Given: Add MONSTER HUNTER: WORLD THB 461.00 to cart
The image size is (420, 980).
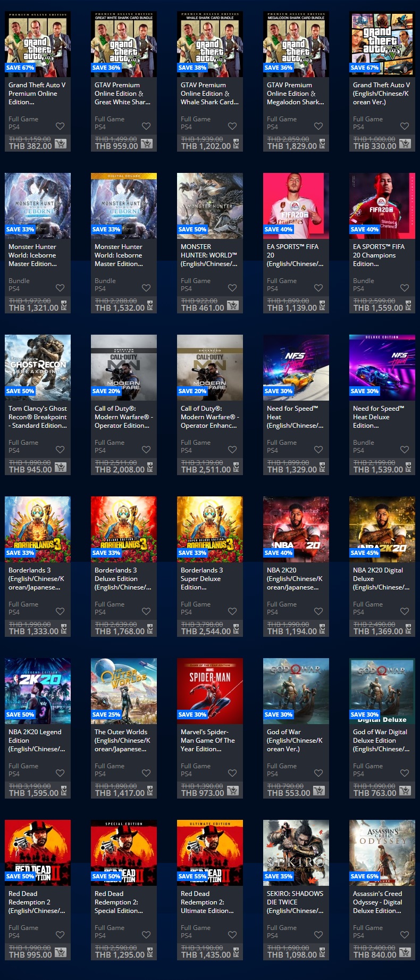Looking at the screenshot, I should (x=233, y=305).
